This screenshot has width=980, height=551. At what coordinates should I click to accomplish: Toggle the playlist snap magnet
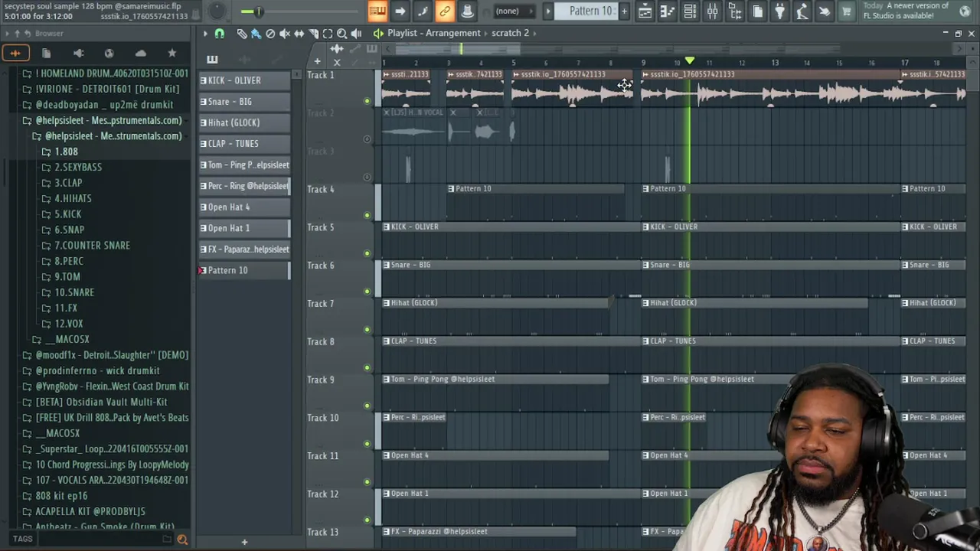220,34
